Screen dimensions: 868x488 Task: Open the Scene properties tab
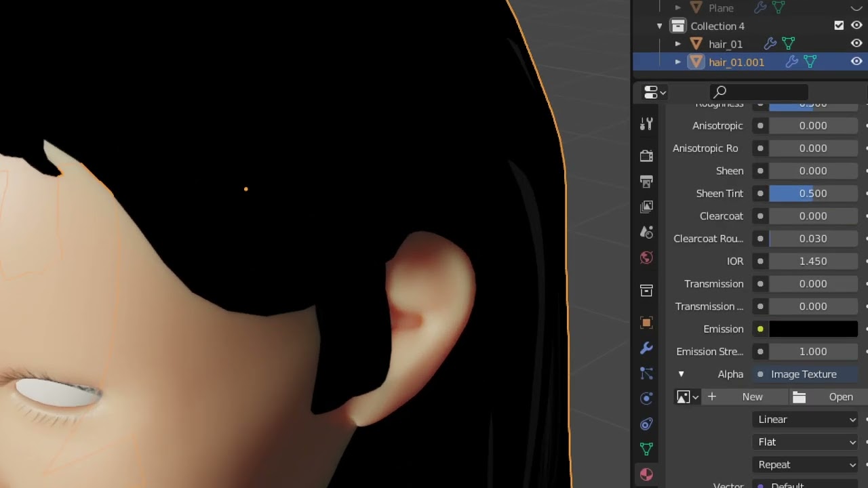(x=646, y=232)
